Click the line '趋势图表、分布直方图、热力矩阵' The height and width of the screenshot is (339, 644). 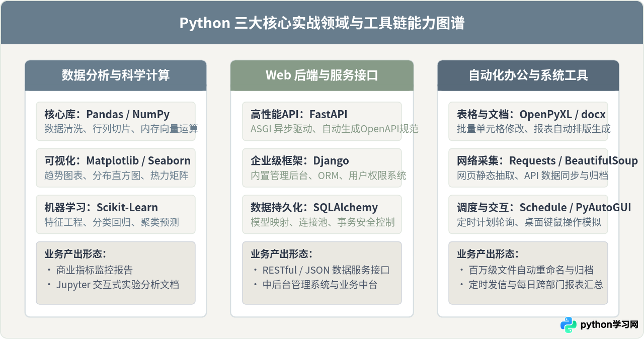click(117, 176)
